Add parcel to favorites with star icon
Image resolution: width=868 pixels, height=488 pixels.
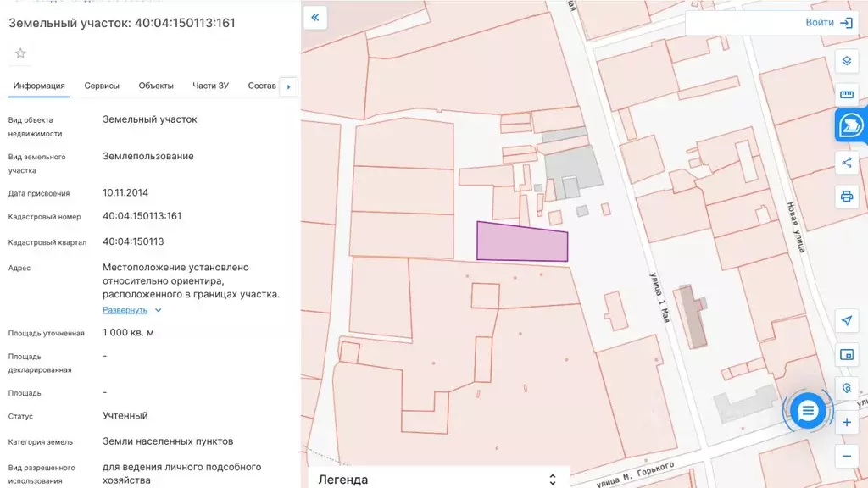point(20,53)
